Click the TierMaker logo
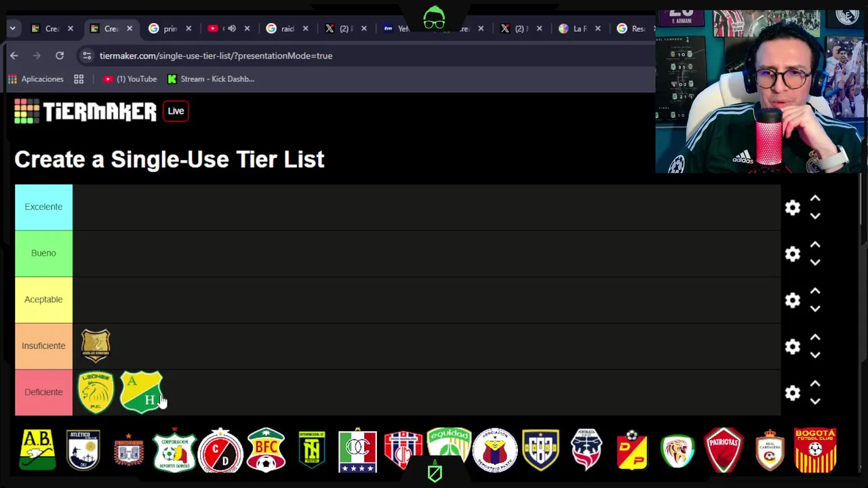The width and height of the screenshot is (868, 488). point(85,111)
